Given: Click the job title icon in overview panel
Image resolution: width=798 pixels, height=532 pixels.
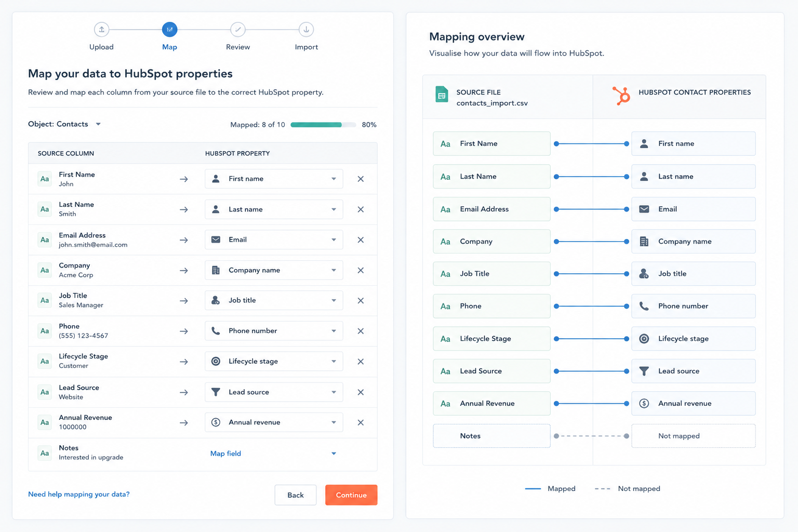Looking at the screenshot, I should tap(644, 274).
